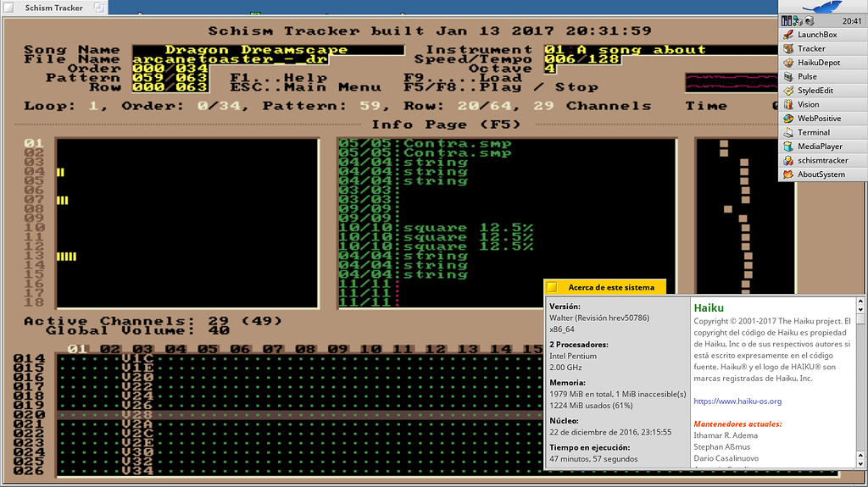This screenshot has height=487, width=868.
Task: Click the Octave value 4
Action: point(549,69)
